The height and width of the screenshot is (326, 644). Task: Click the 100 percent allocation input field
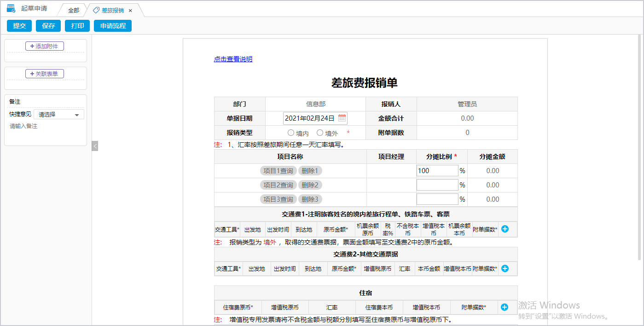[x=437, y=170]
